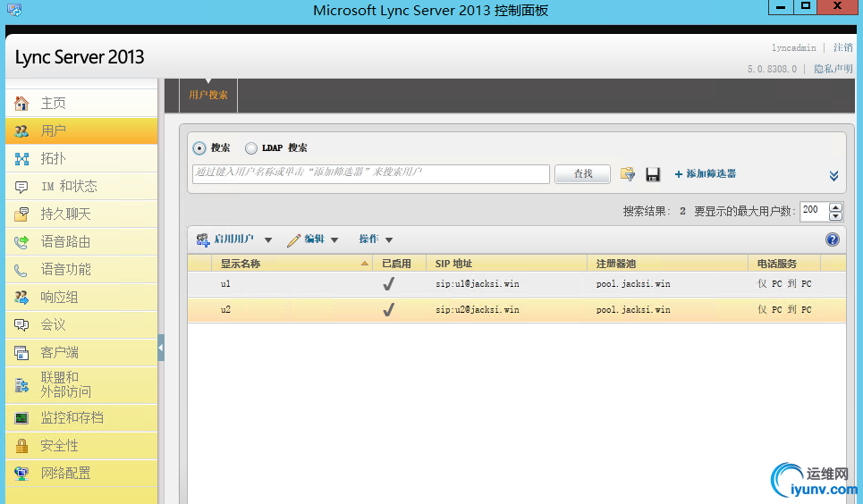Click pool.jacksi.win in the u1 row
This screenshot has width=863, height=504.
point(633,284)
